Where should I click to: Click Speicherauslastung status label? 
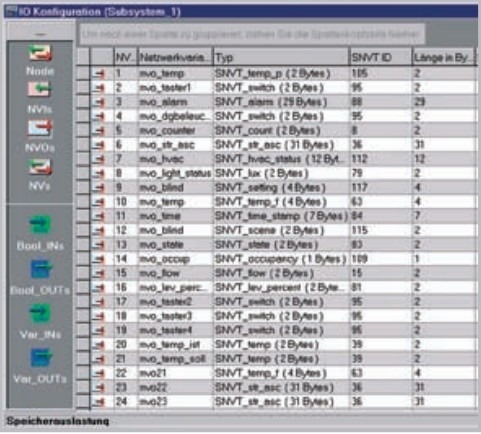[58, 421]
